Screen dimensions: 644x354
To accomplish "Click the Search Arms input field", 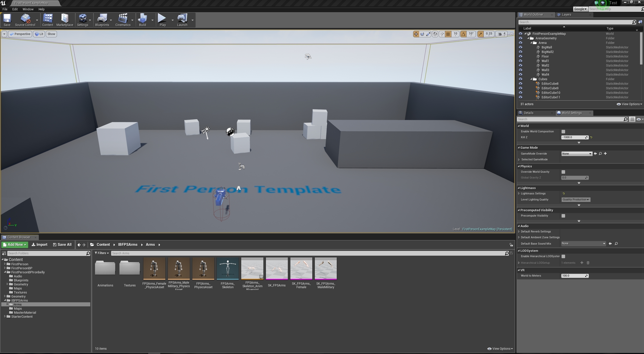I will click(308, 253).
